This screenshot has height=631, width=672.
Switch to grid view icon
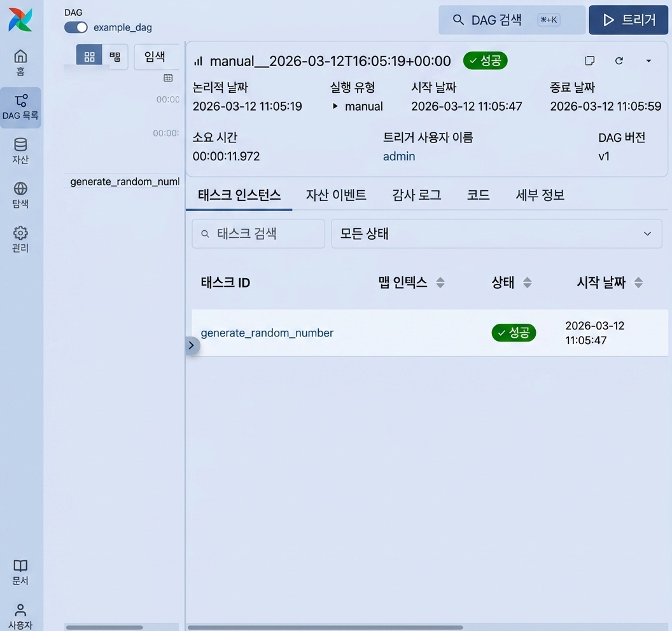point(89,57)
